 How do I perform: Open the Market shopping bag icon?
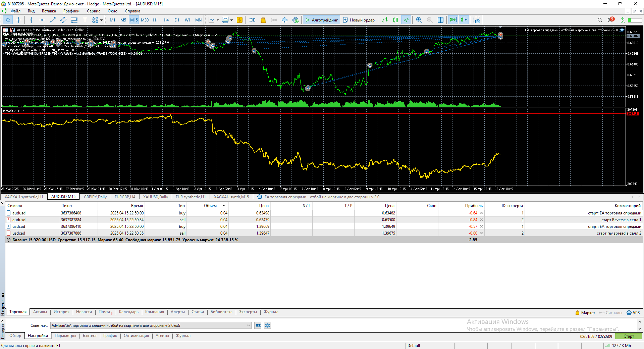[x=263, y=20]
